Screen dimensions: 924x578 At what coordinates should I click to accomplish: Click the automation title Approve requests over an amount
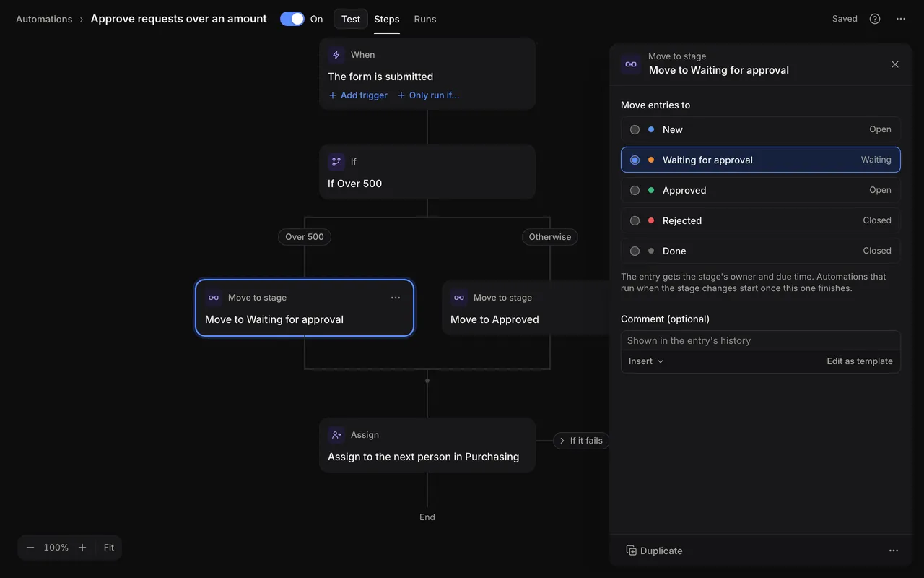(x=179, y=19)
